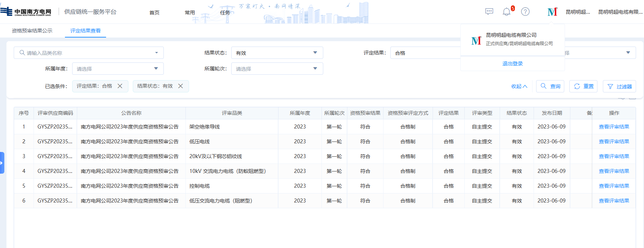
Task: Expand the left side panel handle
Action: (x=2, y=163)
